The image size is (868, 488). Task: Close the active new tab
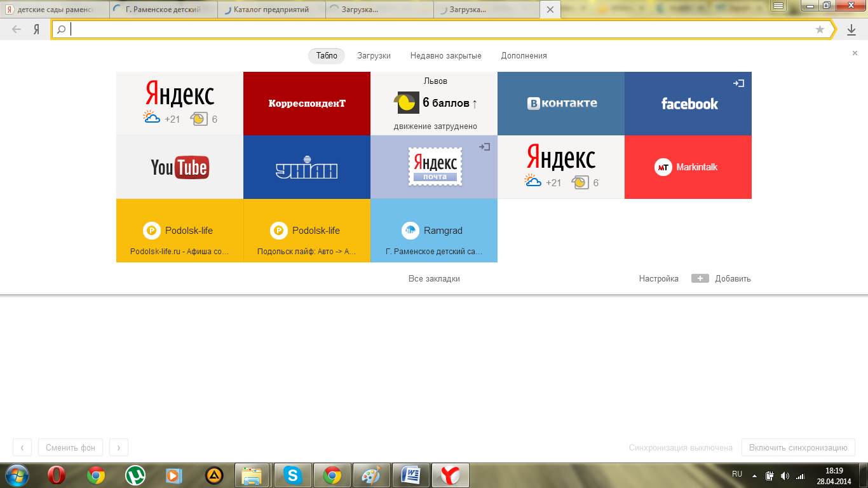(x=550, y=10)
